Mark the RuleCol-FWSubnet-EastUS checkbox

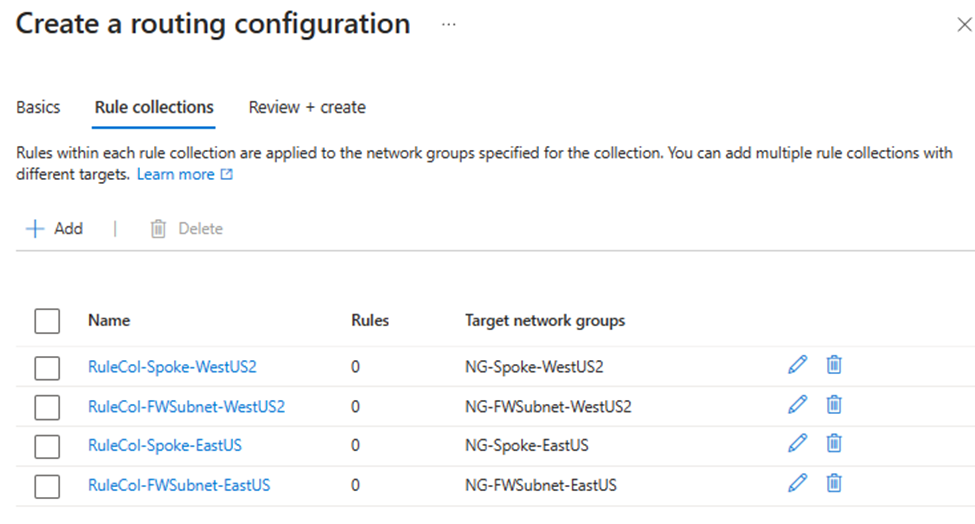pyautogui.click(x=47, y=487)
